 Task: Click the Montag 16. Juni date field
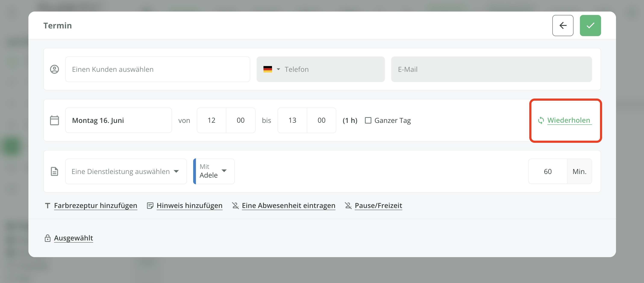tap(118, 120)
